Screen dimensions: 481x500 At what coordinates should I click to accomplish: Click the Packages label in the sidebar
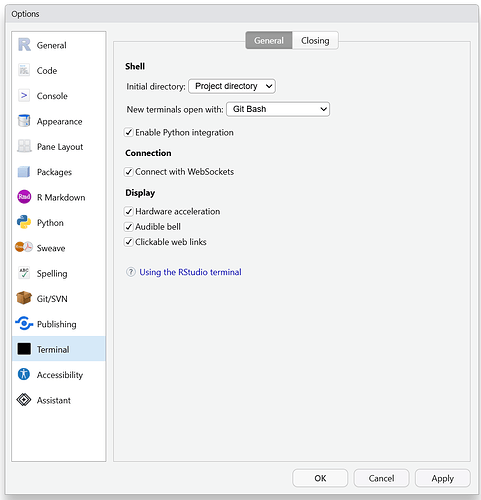pyautogui.click(x=54, y=172)
